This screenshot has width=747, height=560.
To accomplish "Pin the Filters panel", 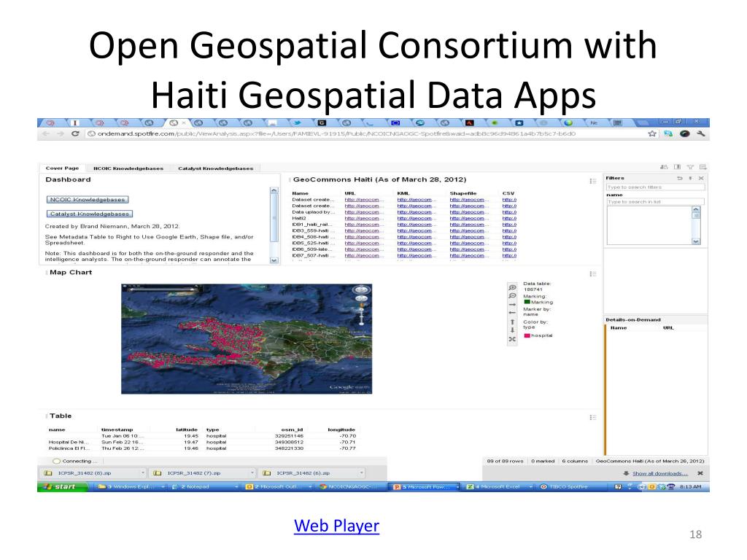I will pyautogui.click(x=690, y=178).
